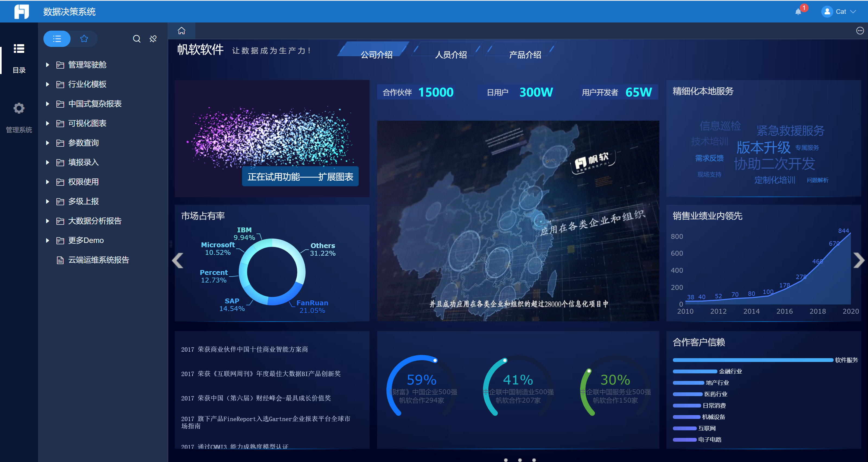Click the pin sidebar icon

coord(153,39)
